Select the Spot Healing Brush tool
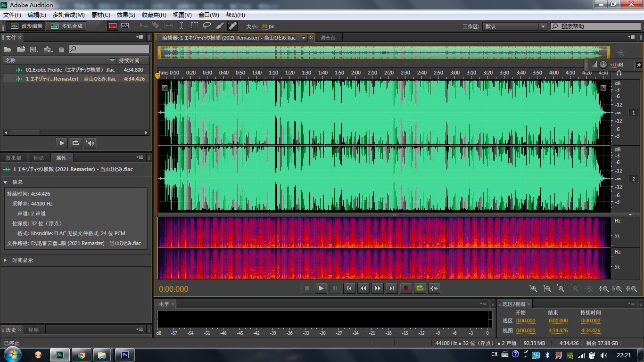Screen dimensions: 644x362 point(232,26)
